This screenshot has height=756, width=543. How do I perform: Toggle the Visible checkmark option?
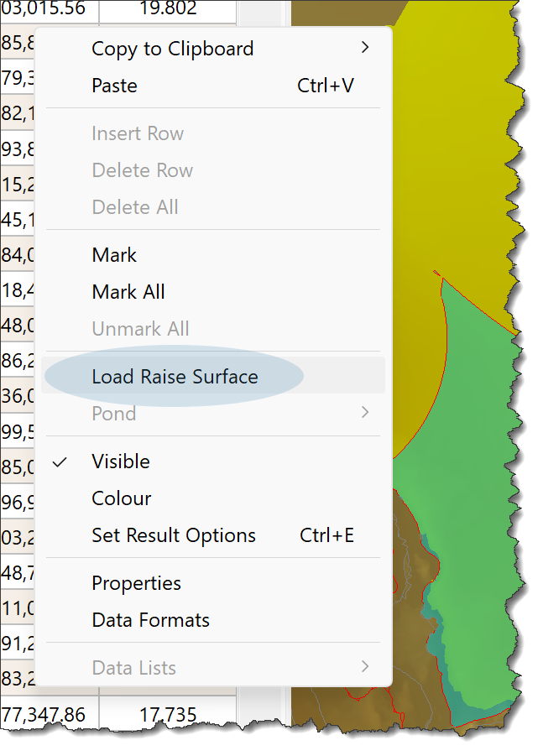click(212, 461)
